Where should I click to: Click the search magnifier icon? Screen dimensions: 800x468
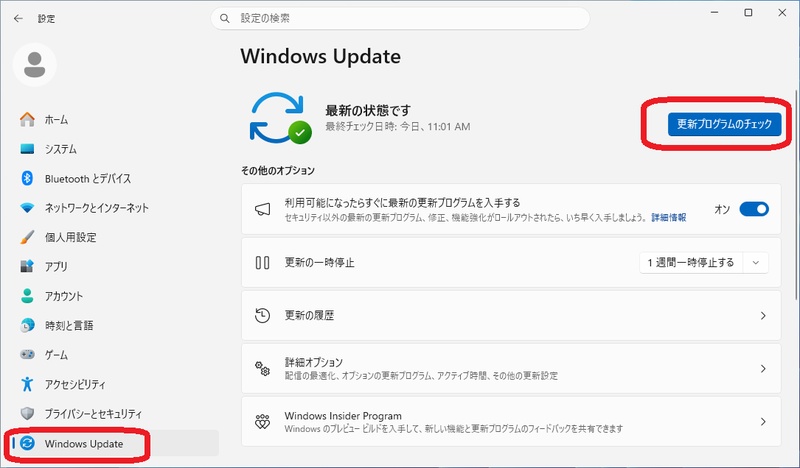(224, 18)
